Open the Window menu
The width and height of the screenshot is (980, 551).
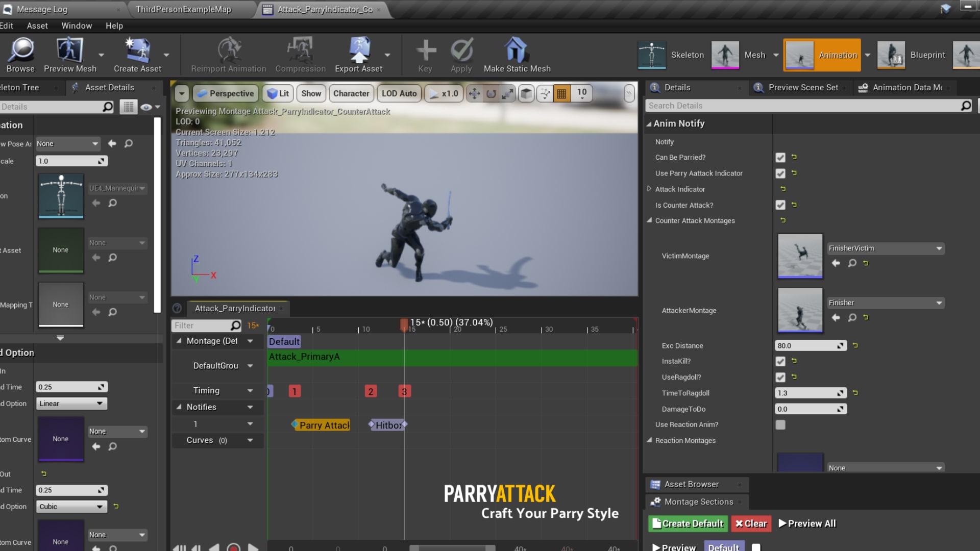coord(76,25)
